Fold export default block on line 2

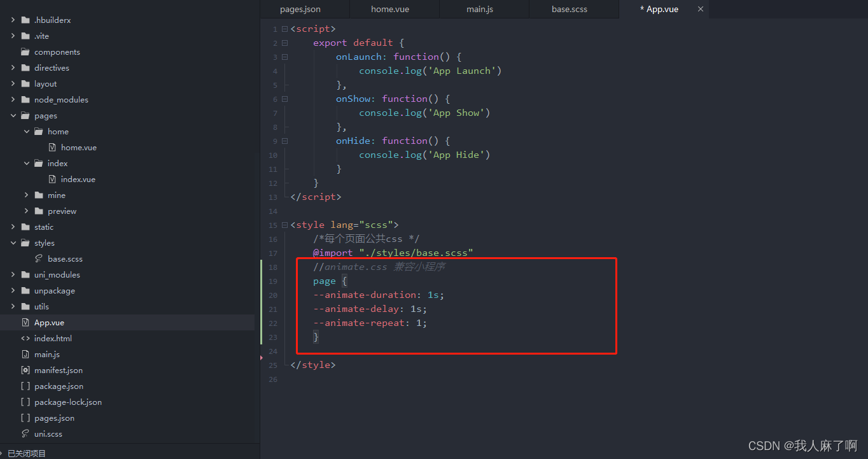(284, 43)
